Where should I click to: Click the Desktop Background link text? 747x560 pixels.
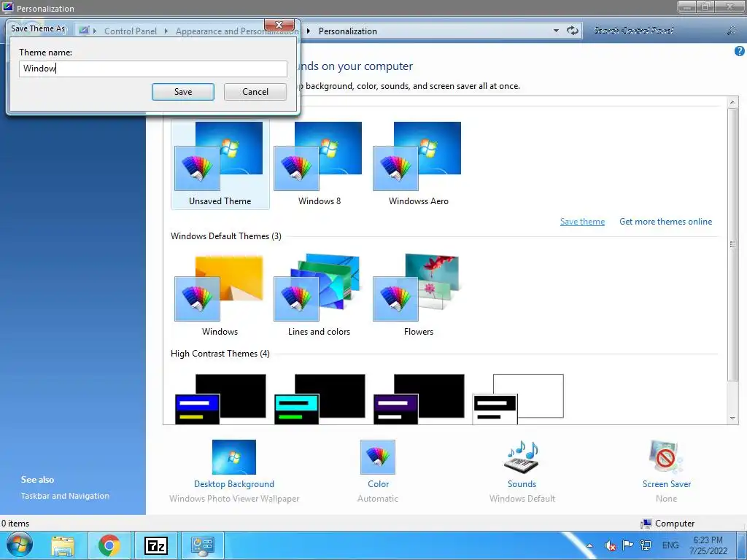pyautogui.click(x=234, y=484)
